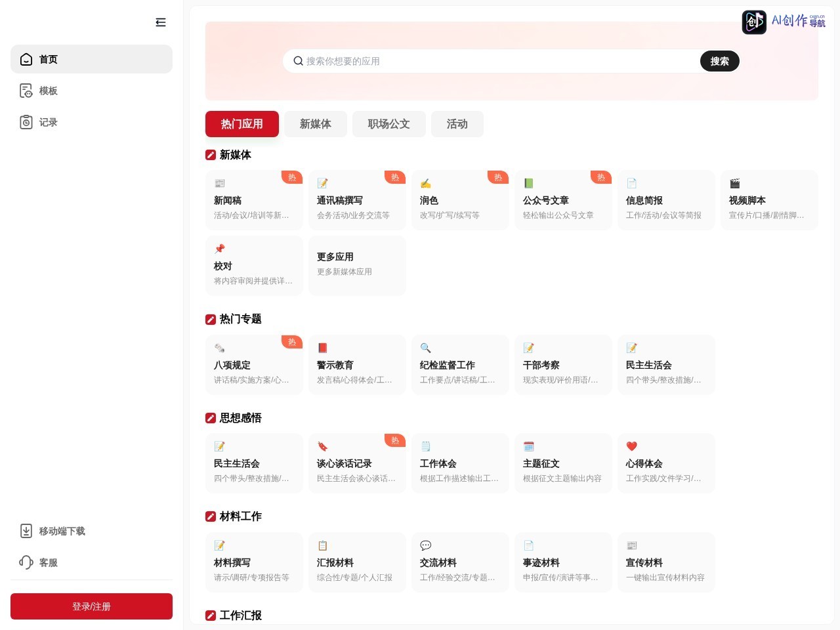Click the 热 badge on the 新闻稿 card

(x=292, y=177)
